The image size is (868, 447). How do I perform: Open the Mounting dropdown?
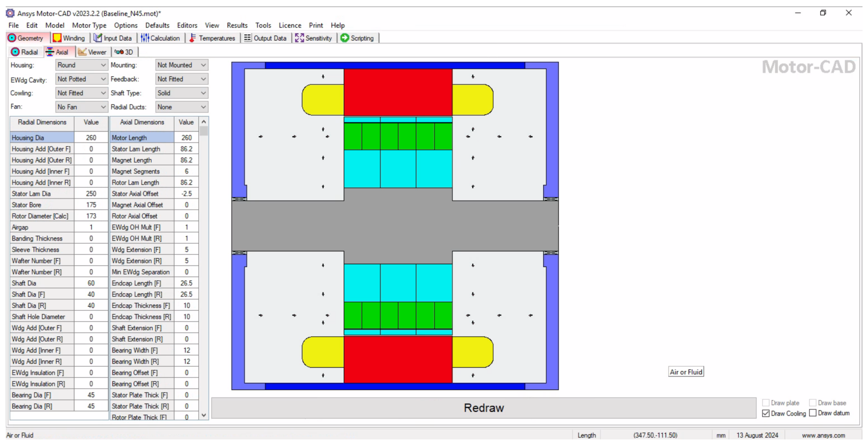click(x=181, y=65)
